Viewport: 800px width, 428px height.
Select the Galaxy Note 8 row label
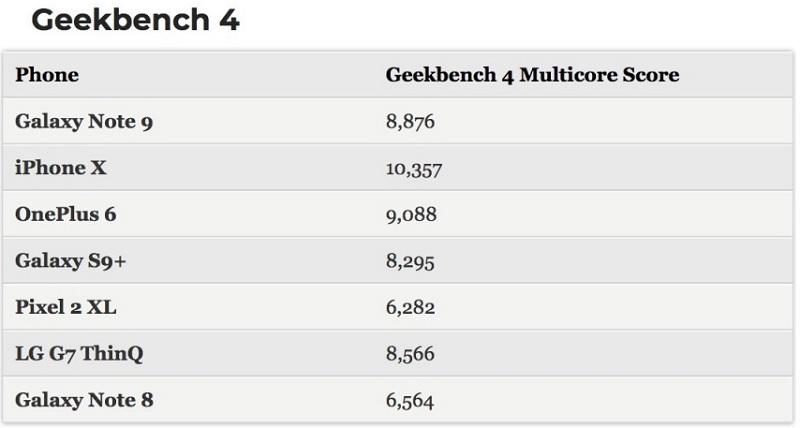tap(84, 400)
